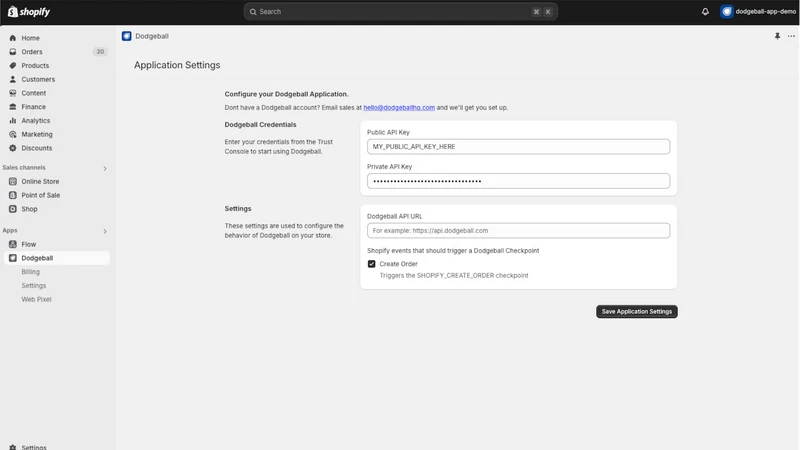
Task: Click Dodgeball icon in page header
Action: [x=127, y=36]
